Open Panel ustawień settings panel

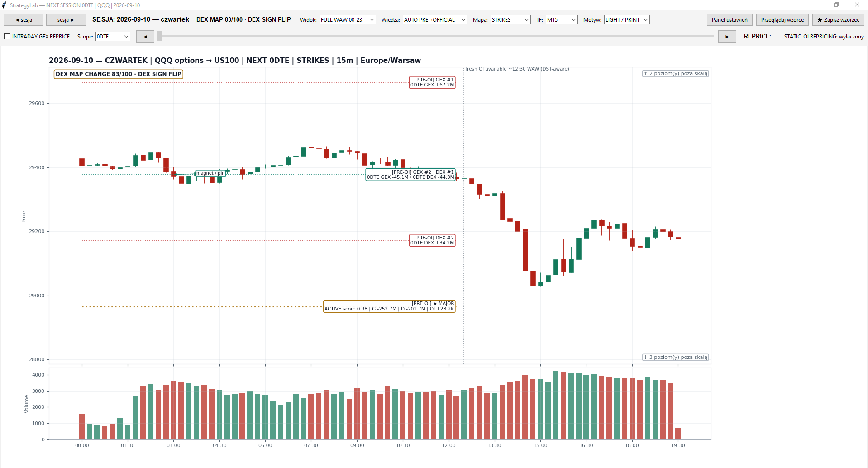[x=730, y=20]
